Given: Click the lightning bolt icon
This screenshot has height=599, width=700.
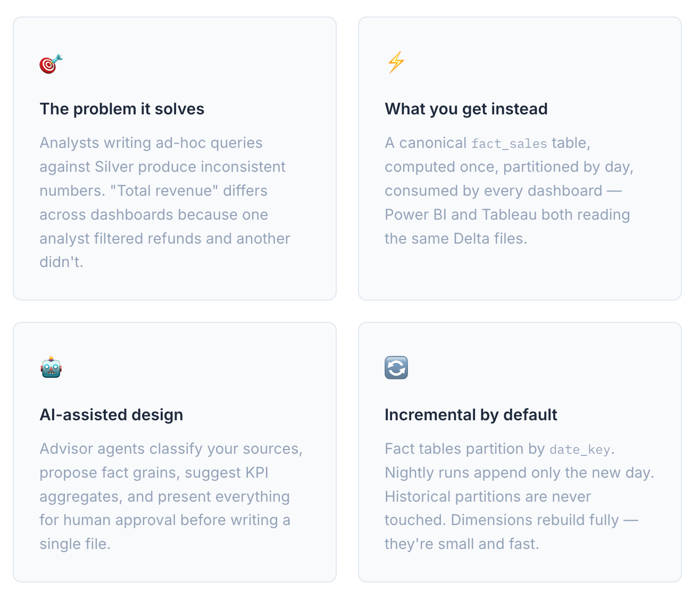Looking at the screenshot, I should 396,62.
